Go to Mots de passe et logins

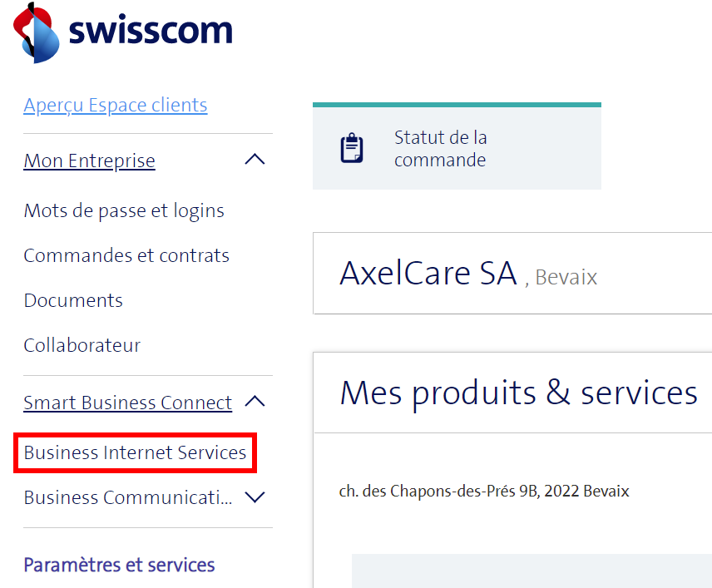(124, 211)
